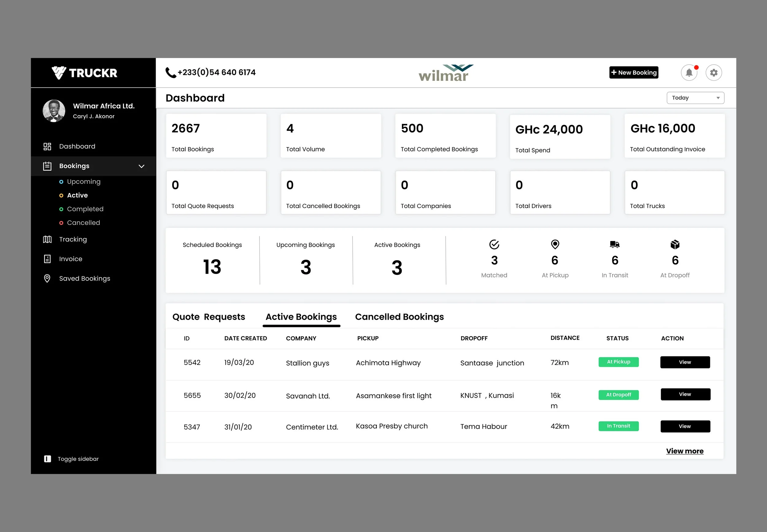Open settings via the gear icon
767x532 pixels.
pyautogui.click(x=714, y=73)
